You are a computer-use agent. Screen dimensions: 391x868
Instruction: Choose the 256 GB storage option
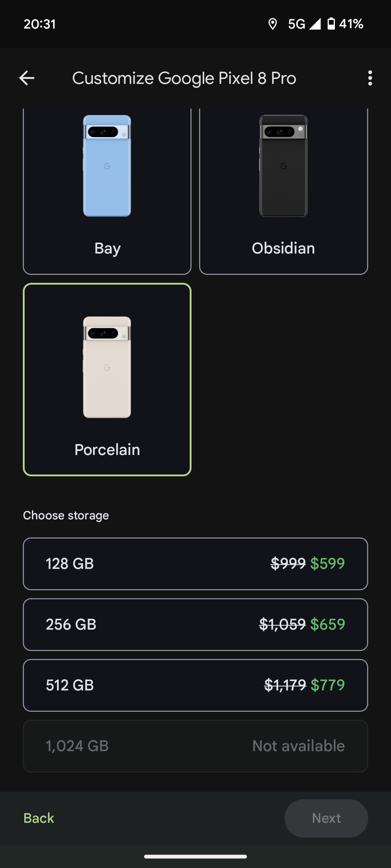click(x=195, y=625)
